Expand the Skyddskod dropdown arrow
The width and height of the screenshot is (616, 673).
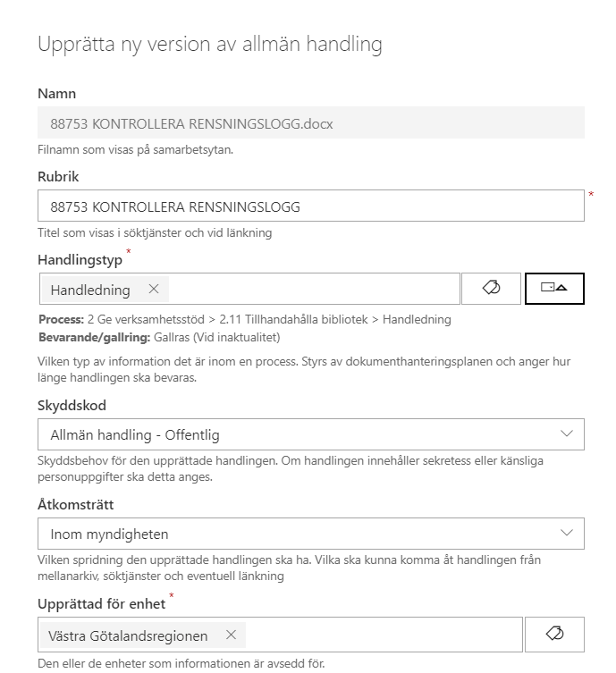(566, 434)
